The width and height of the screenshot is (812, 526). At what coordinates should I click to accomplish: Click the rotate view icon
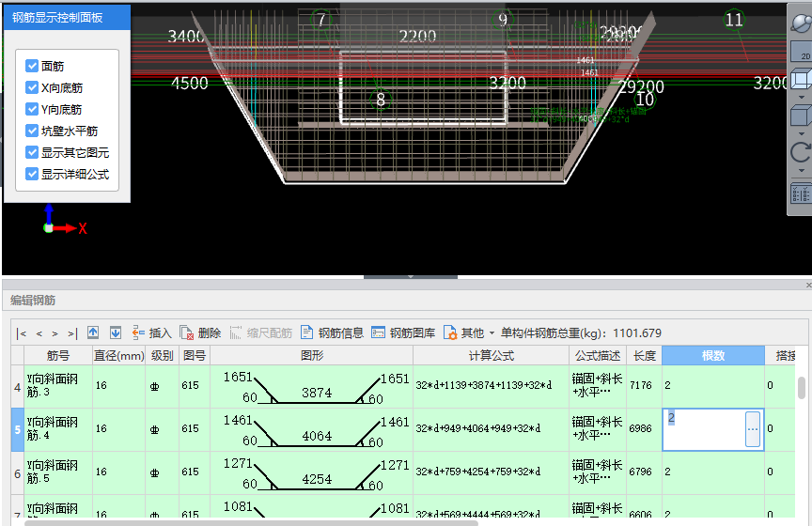point(801,152)
